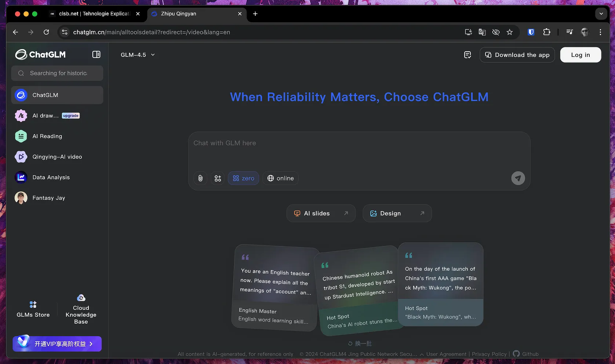The width and height of the screenshot is (615, 364).
Task: Select the Black Myth: Wukong prompt card
Action: (x=441, y=284)
